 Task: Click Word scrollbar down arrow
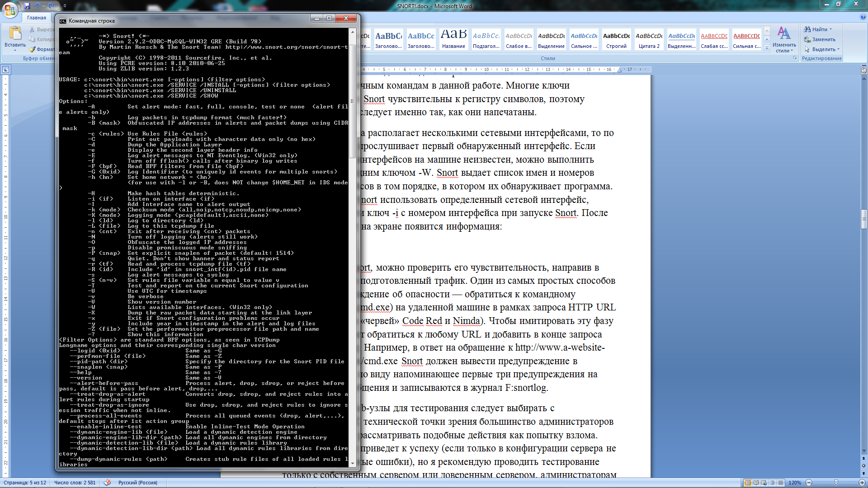[863, 451]
